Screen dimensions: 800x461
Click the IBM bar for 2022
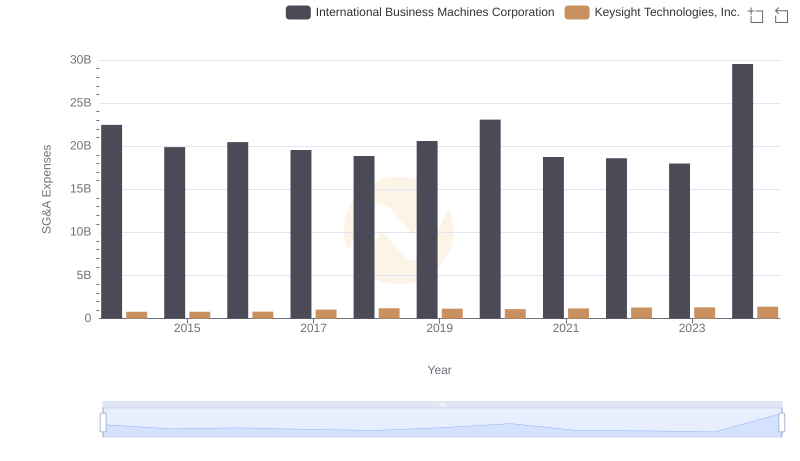616,238
